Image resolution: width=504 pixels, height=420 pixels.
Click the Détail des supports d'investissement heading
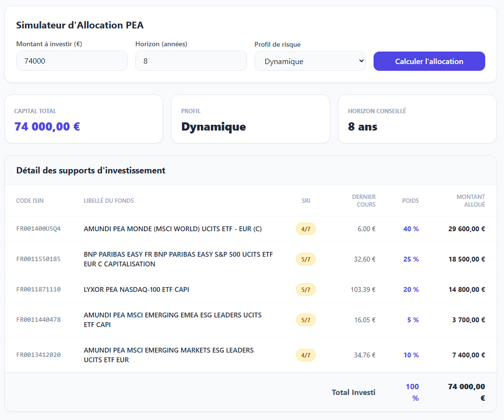tap(90, 171)
